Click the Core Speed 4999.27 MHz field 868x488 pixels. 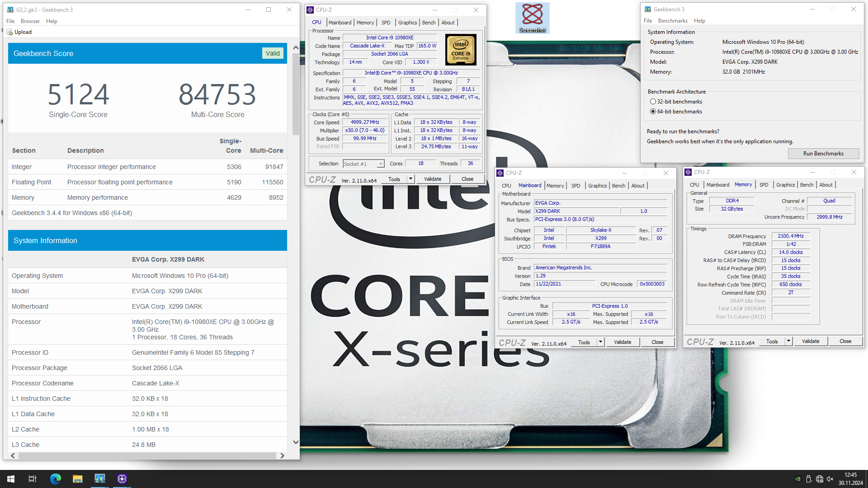[x=365, y=122]
